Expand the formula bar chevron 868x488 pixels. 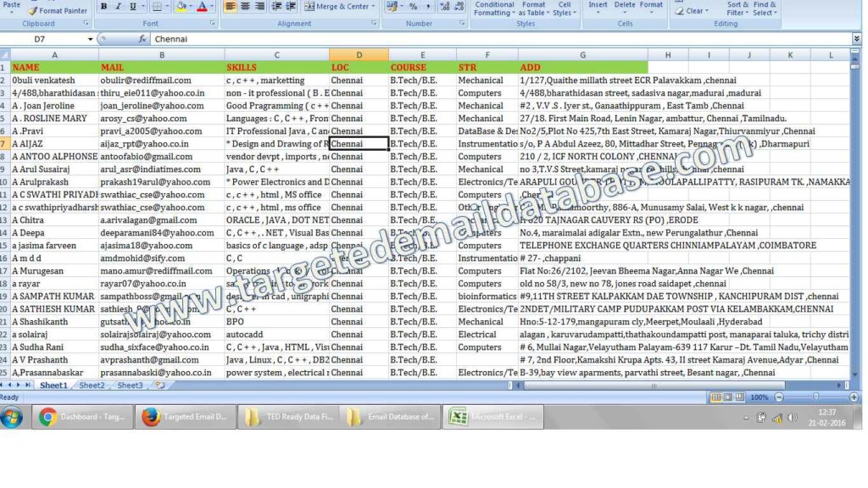tap(856, 39)
